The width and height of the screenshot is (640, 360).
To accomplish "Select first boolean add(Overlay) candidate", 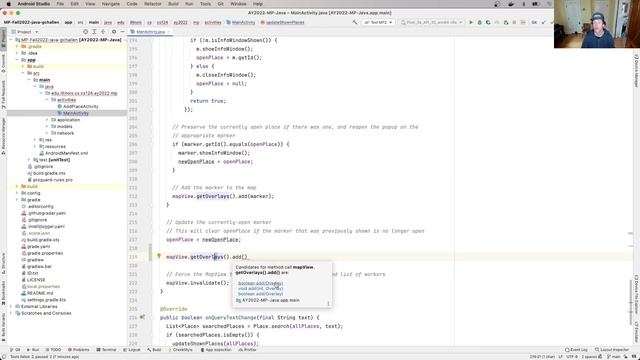I will click(x=260, y=283).
